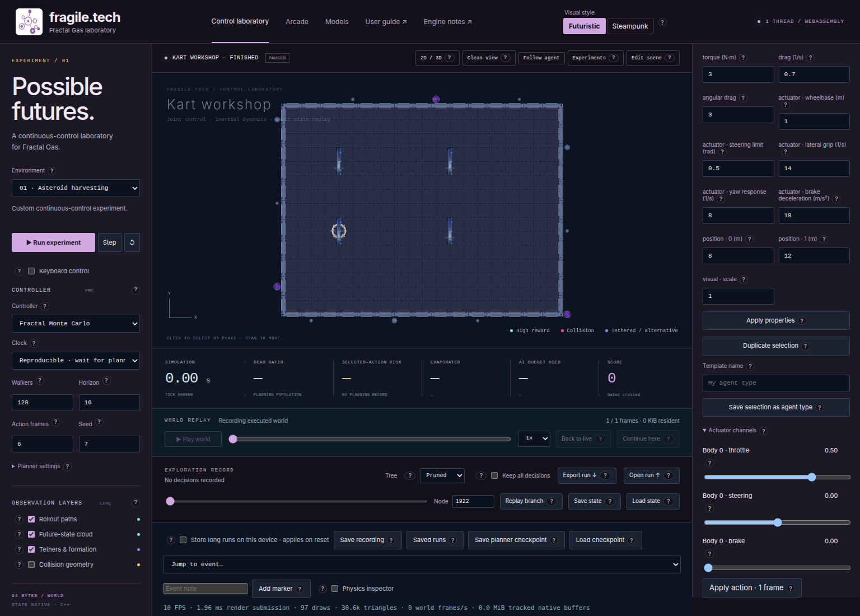Open the Environment dropdown

coord(76,188)
